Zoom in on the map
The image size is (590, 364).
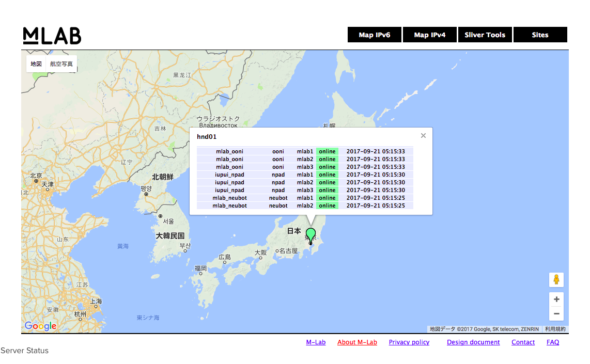(x=556, y=299)
